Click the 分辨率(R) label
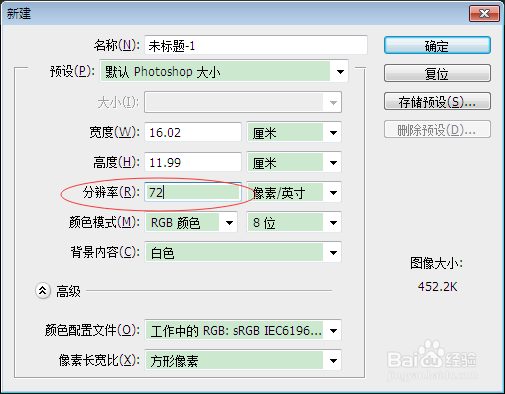 pos(111,192)
